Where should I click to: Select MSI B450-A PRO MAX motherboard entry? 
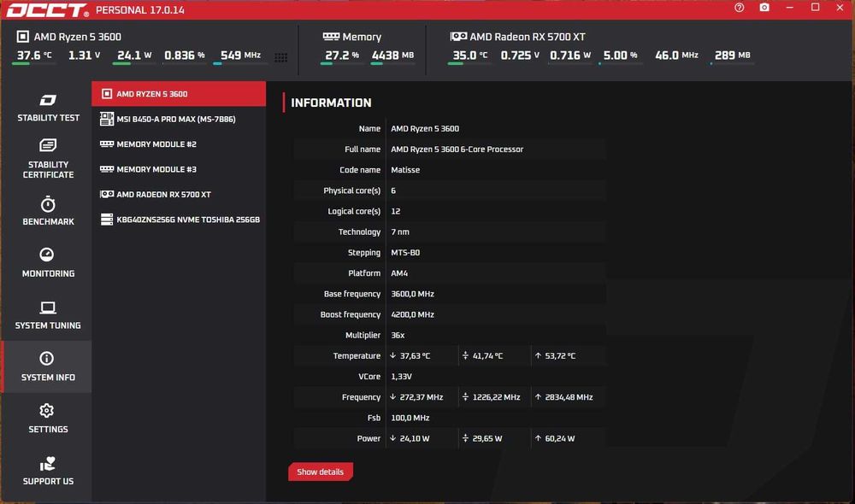pos(179,119)
